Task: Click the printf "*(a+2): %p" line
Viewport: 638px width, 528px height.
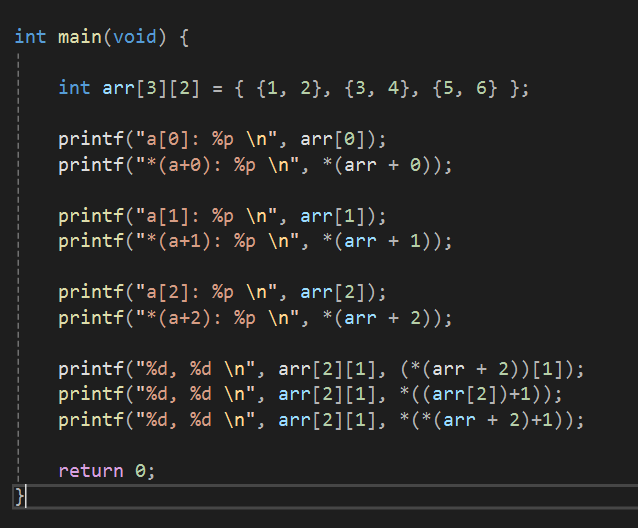Action: pyautogui.click(x=256, y=318)
